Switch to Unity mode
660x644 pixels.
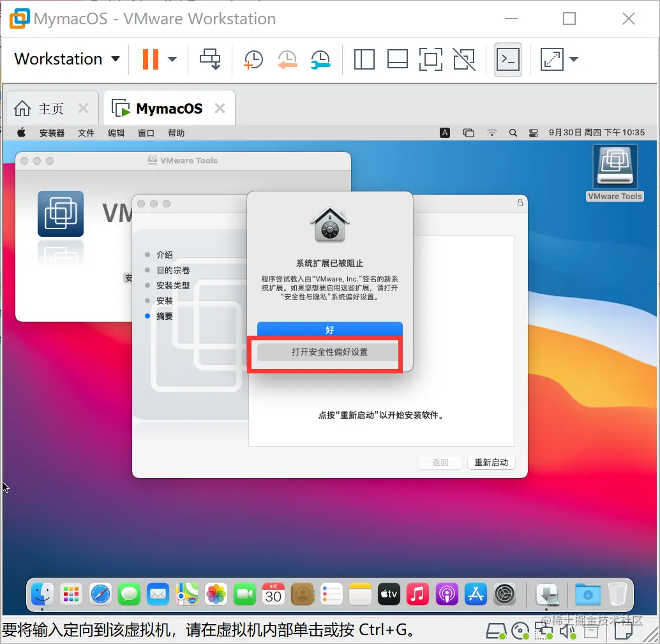click(x=464, y=59)
